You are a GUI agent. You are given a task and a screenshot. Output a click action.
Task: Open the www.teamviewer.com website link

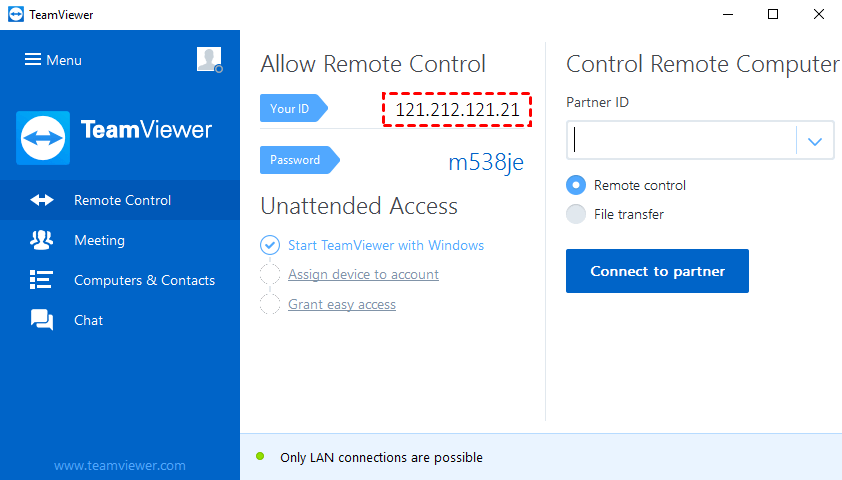[x=120, y=465]
